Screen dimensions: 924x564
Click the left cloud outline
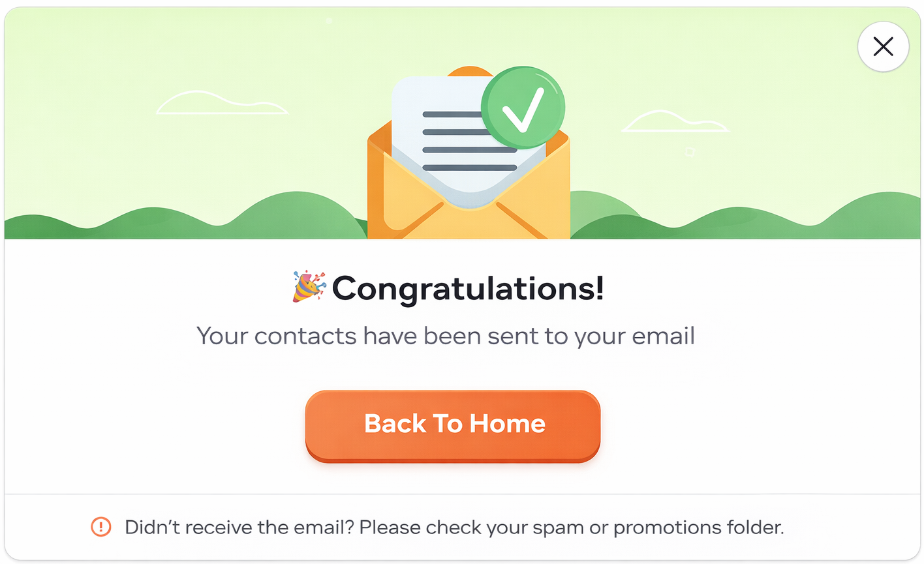[221, 104]
